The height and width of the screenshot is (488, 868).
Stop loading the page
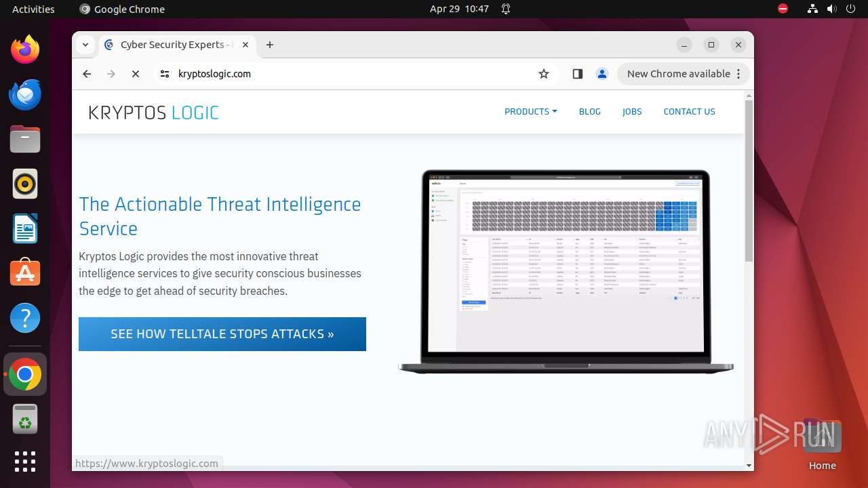[136, 74]
